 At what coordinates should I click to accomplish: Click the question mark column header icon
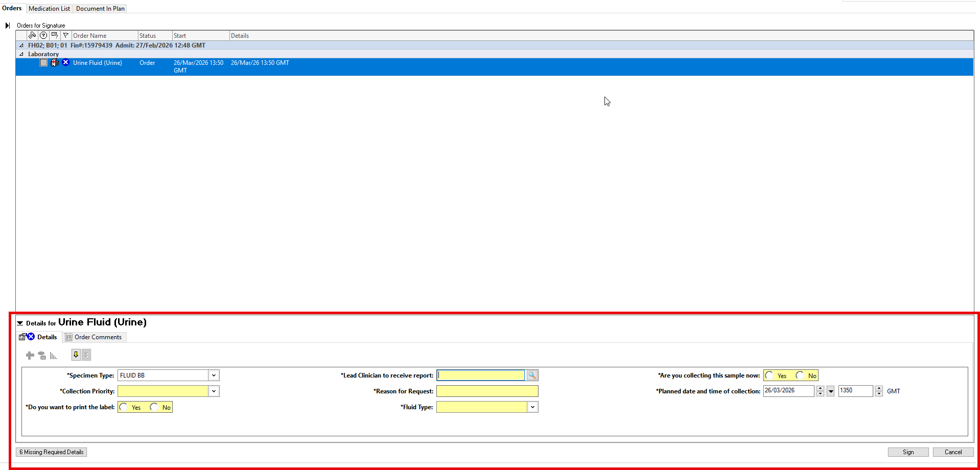43,35
